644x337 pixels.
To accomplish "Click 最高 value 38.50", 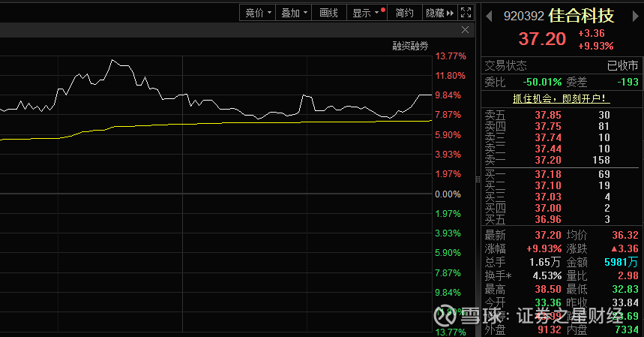I will pyautogui.click(x=548, y=289).
